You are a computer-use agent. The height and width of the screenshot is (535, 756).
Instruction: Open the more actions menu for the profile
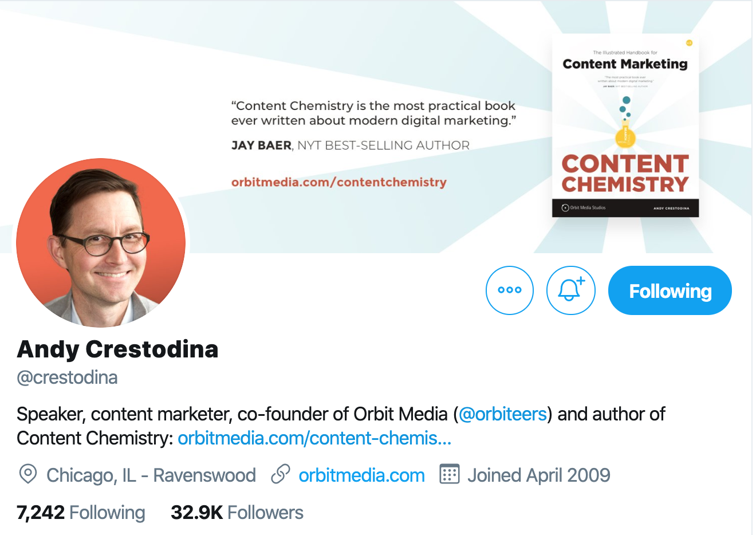pos(509,290)
